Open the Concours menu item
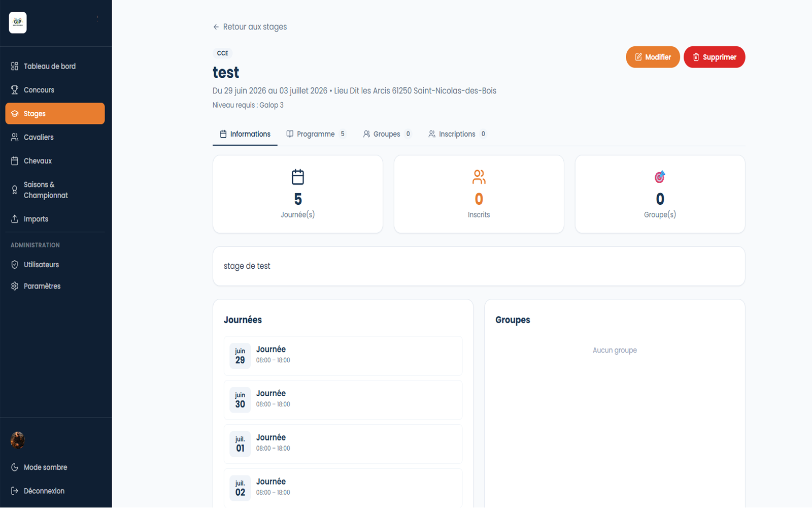Viewport: 812px width, 508px height. point(55,90)
